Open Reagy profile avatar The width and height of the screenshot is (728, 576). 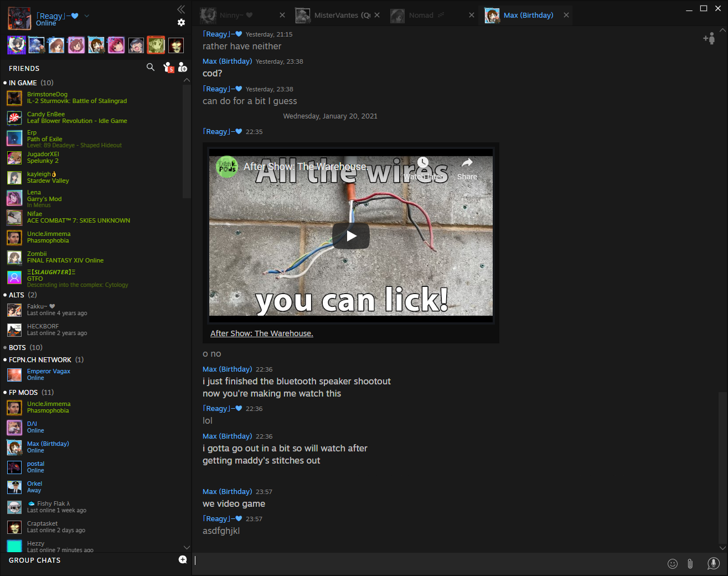click(x=19, y=19)
